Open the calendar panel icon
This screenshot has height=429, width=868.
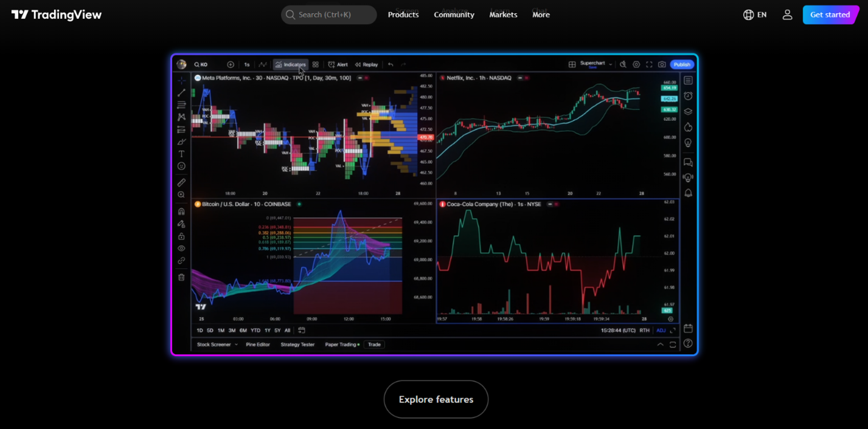(x=688, y=328)
